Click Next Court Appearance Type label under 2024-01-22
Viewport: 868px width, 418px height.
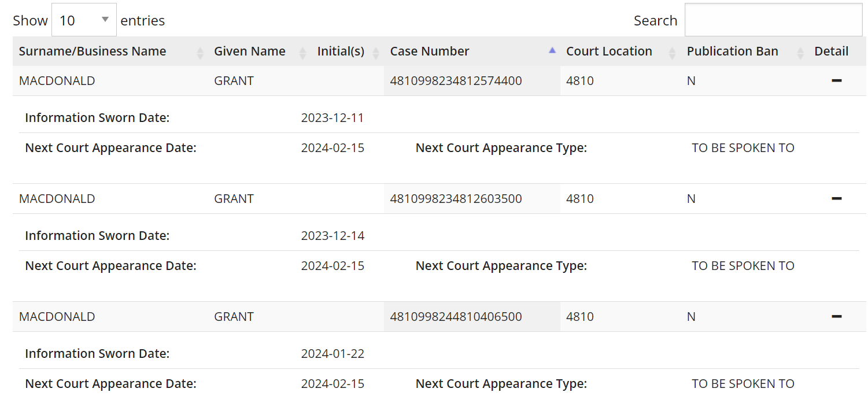[501, 384]
